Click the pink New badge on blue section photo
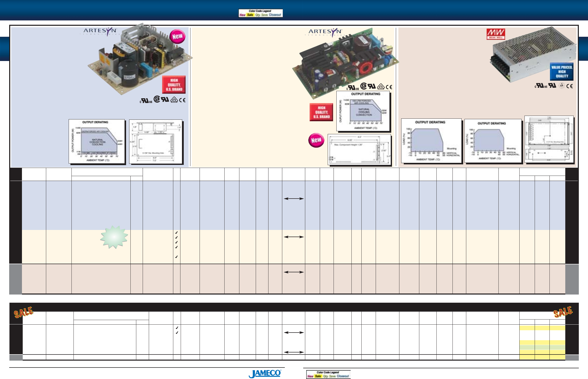Screen dimensions: 588x379 click(177, 36)
